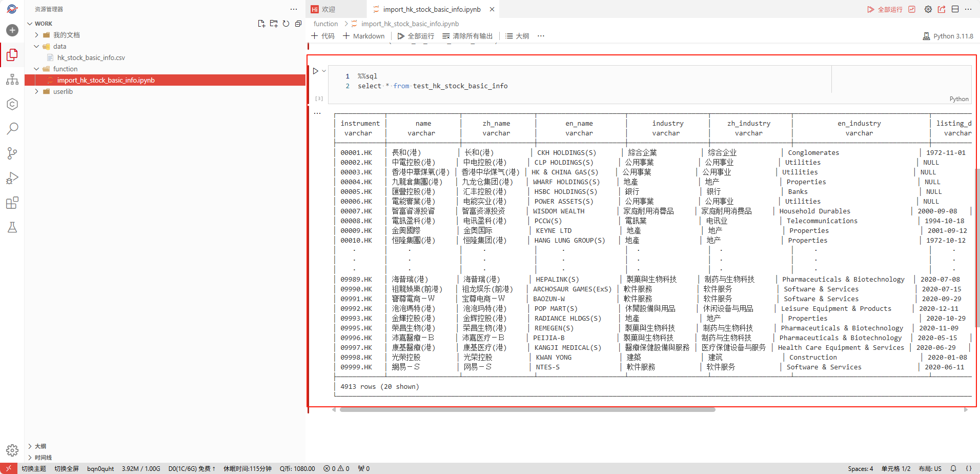Click the New File icon in the WORK header

click(261, 24)
